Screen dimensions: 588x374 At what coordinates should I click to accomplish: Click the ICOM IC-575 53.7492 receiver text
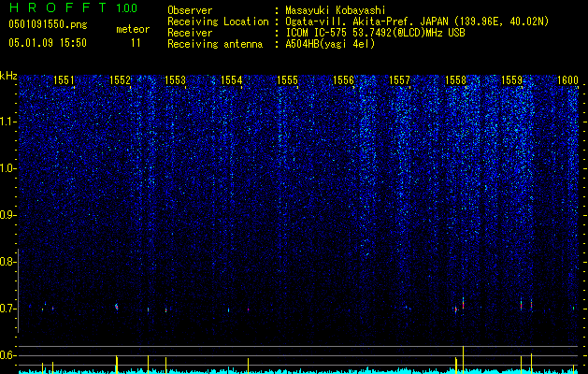[375, 33]
